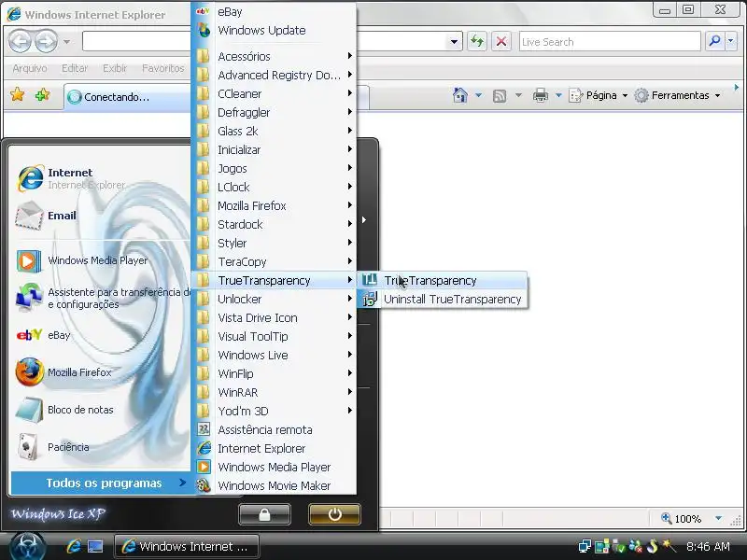Open Assistente para transferência de arquivos
Image resolution: width=747 pixels, height=560 pixels.
tap(100, 298)
